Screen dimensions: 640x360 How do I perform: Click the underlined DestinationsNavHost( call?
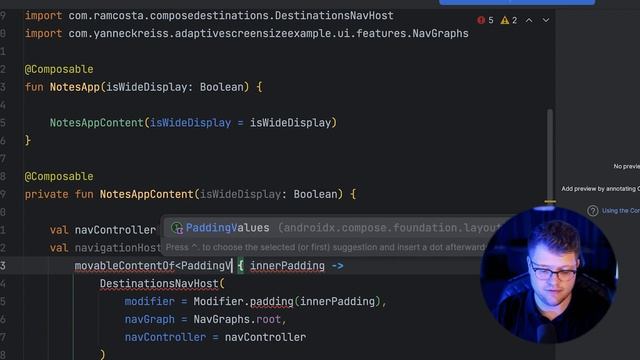[162, 284]
